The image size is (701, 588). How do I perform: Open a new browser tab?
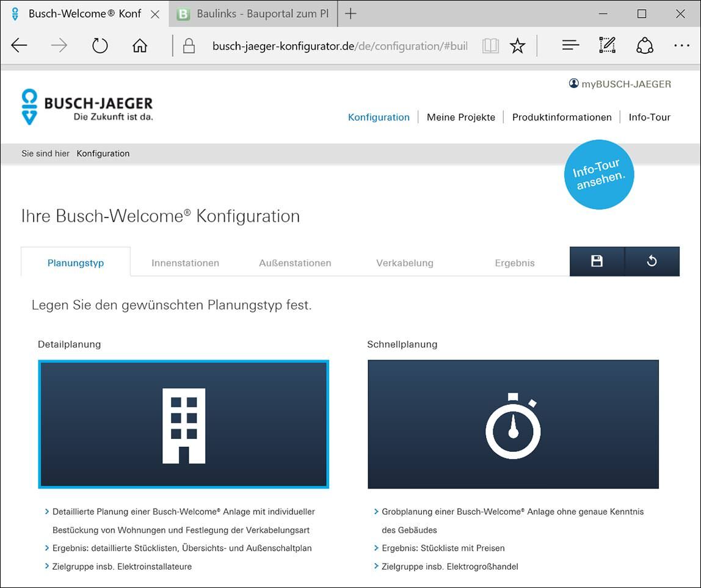pyautogui.click(x=351, y=14)
